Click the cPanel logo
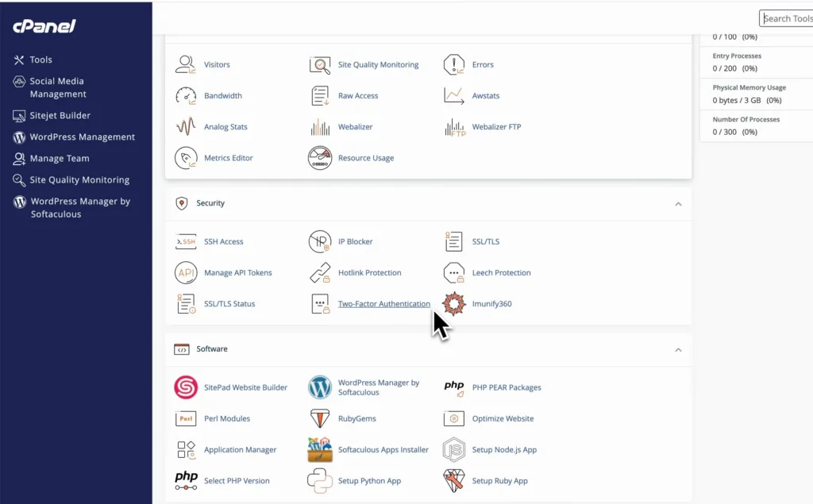Image resolution: width=813 pixels, height=504 pixels. point(44,26)
